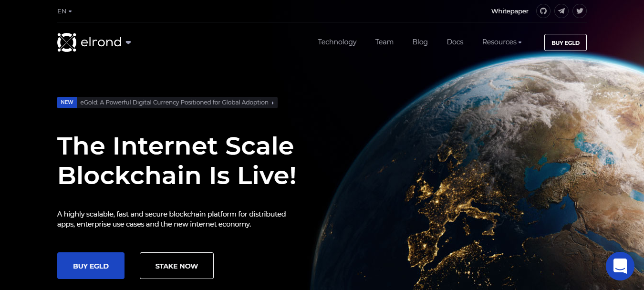
Task: Click the STAKE NOW button
Action: [177, 266]
